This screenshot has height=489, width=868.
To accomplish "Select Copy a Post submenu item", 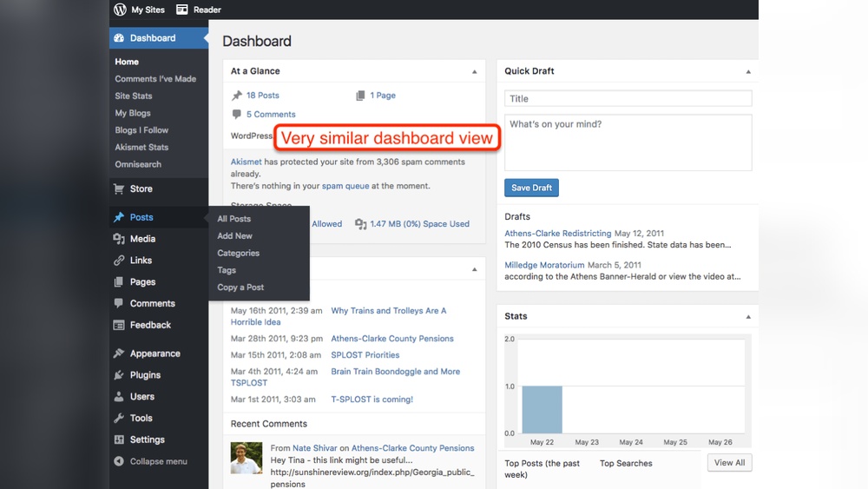I will [240, 287].
